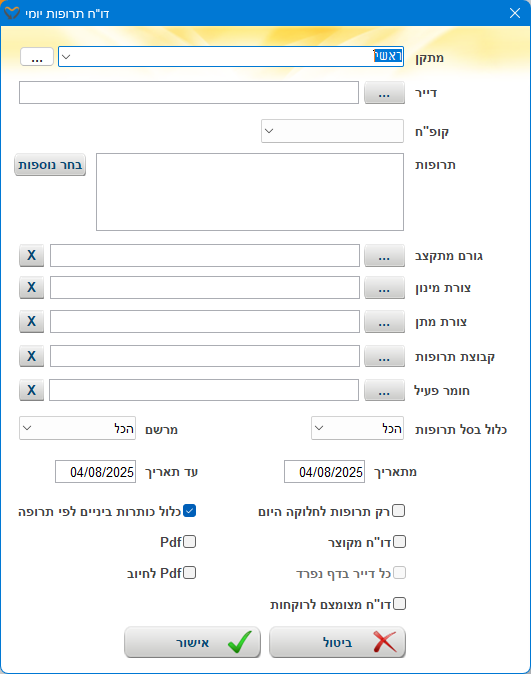Screen dimensions: 531x674
Task: Open the דייר browse ellipsis button
Action: (384, 93)
